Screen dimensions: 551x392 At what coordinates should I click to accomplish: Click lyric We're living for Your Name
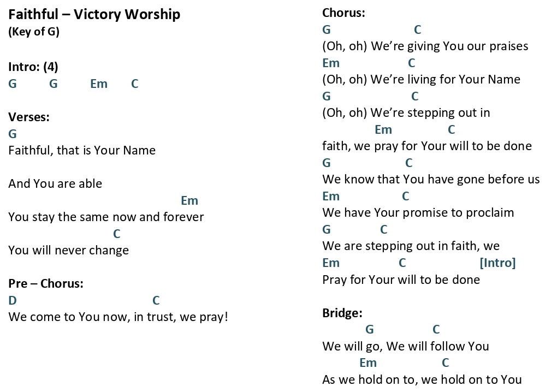[x=445, y=80]
